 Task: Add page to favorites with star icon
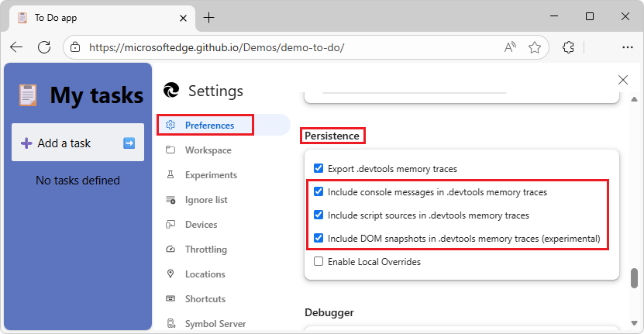(535, 47)
